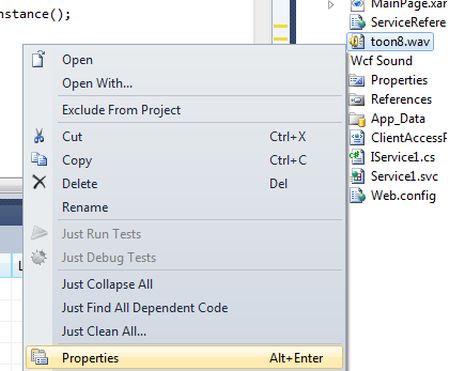This screenshot has height=371, width=450.
Task: Click the Copy pages icon
Action: tap(39, 159)
